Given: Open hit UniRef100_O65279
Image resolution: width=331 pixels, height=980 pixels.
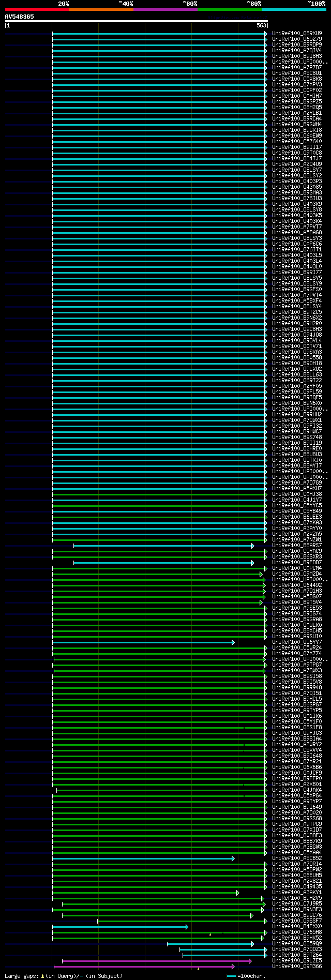Looking at the screenshot, I should coord(297,39).
